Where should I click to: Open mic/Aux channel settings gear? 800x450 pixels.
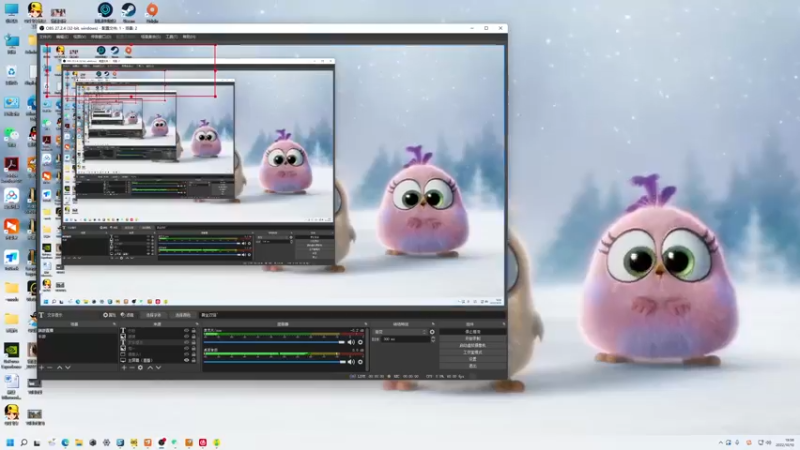tap(360, 342)
